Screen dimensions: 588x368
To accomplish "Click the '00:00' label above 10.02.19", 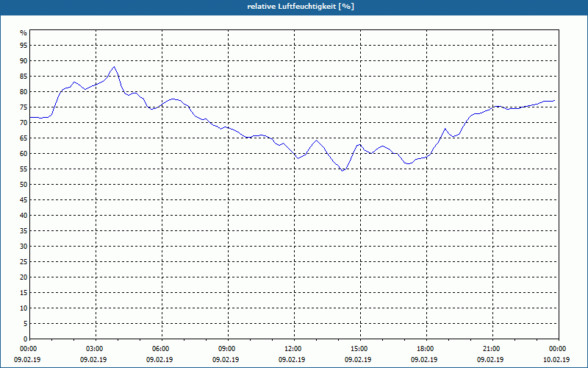I will coord(559,349).
